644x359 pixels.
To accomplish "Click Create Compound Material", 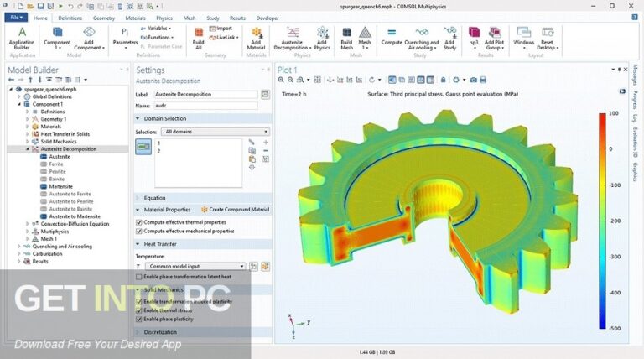I will pos(235,210).
